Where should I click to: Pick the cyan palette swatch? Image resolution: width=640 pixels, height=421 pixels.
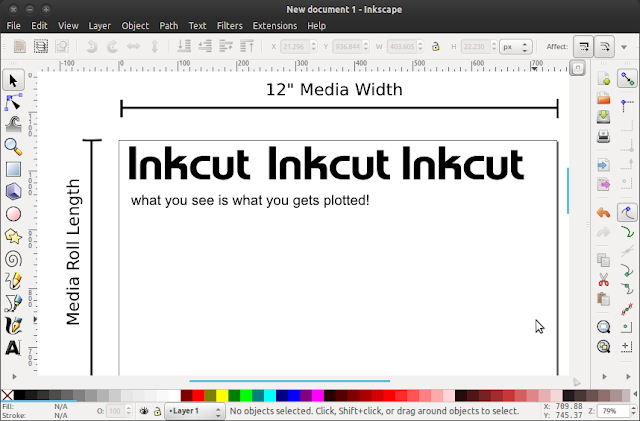tap(270, 396)
